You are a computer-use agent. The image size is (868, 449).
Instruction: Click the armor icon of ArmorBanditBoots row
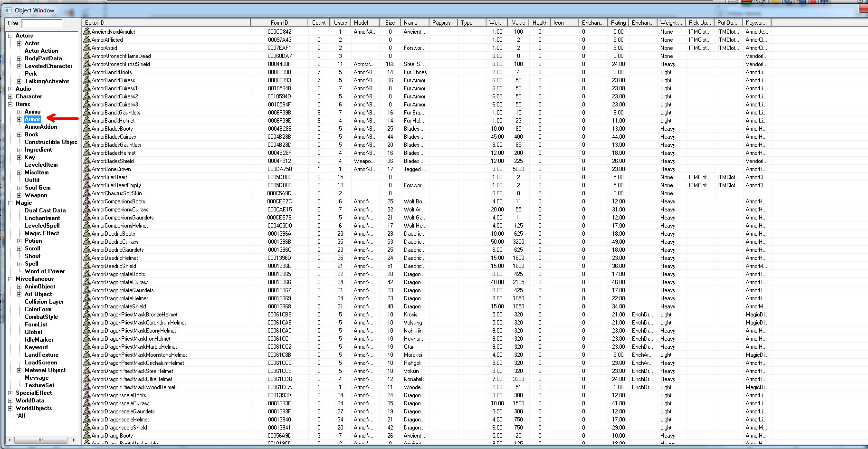click(87, 72)
